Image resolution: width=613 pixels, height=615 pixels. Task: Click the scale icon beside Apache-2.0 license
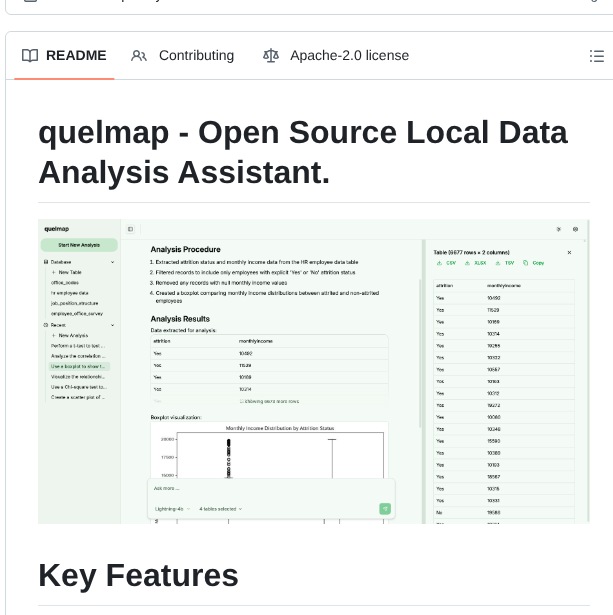[x=271, y=56]
